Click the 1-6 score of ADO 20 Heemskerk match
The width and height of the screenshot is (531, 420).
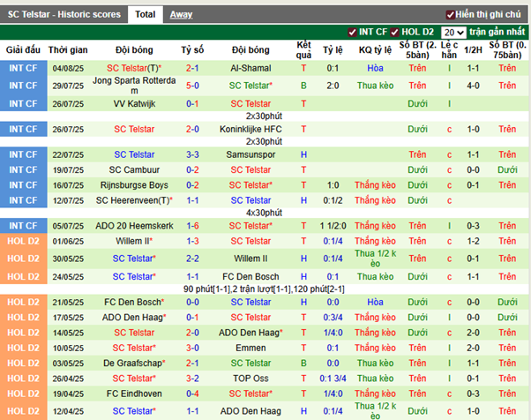click(x=192, y=226)
